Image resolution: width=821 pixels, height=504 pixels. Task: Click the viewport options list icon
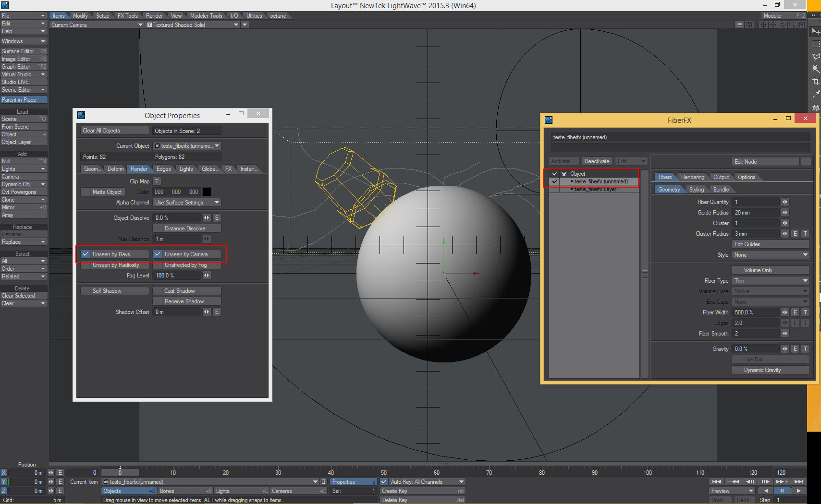click(740, 25)
